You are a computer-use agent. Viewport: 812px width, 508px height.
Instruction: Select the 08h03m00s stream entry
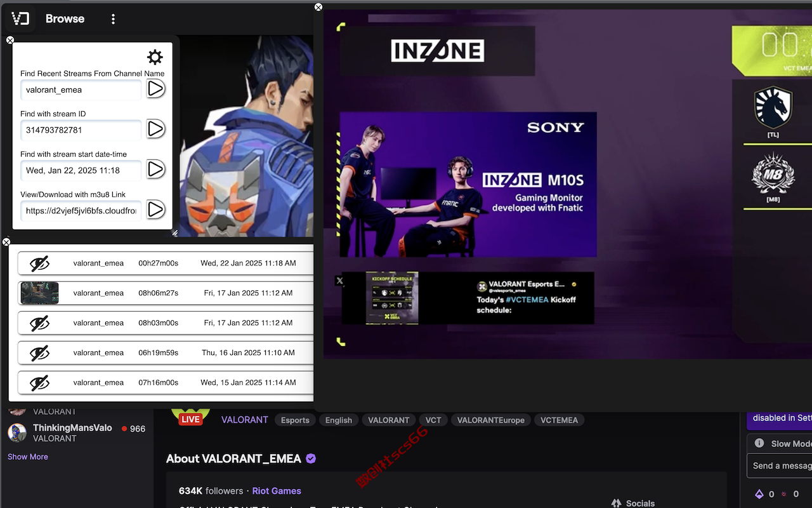click(x=166, y=323)
